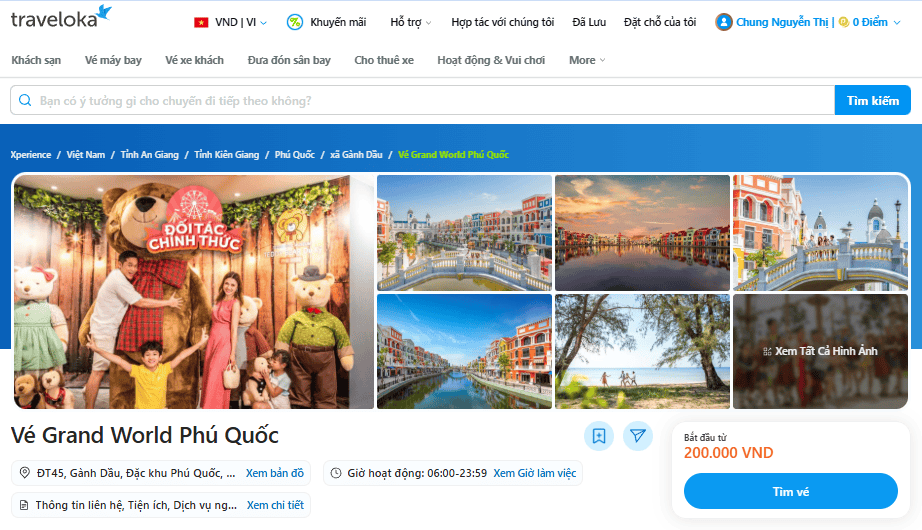The width and height of the screenshot is (922, 530).
Task: Click the search magnifier icon
Action: [x=24, y=101]
